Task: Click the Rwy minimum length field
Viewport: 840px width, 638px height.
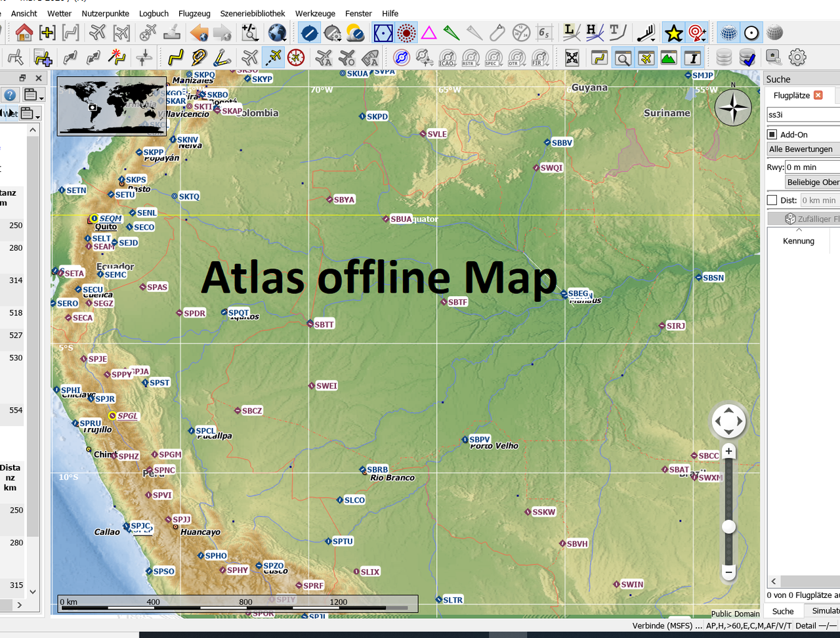Action: (812, 167)
